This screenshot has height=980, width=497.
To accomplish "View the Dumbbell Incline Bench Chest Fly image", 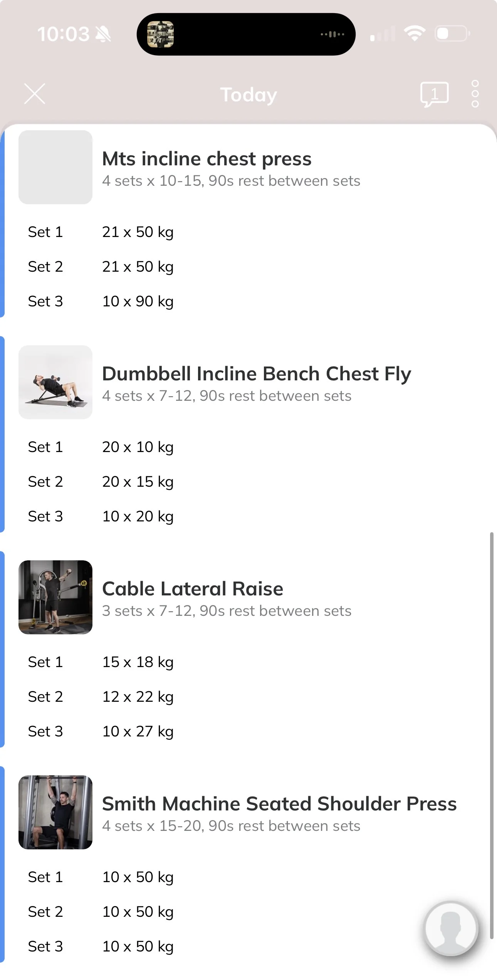I will tap(55, 382).
